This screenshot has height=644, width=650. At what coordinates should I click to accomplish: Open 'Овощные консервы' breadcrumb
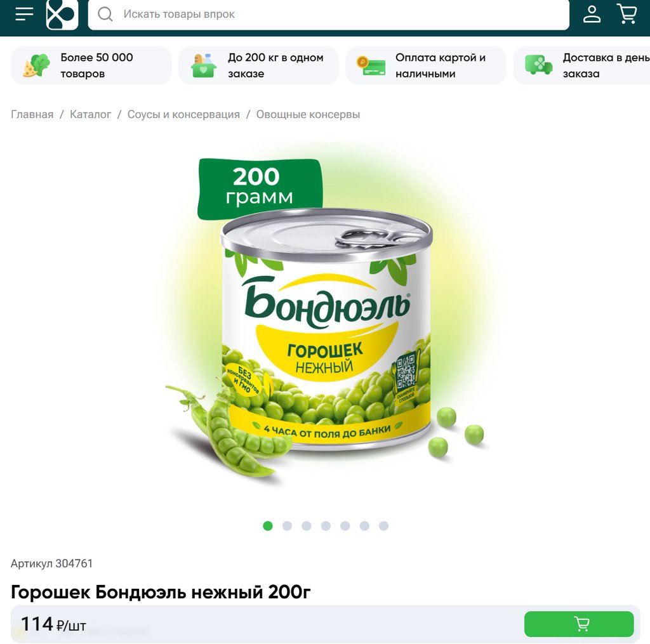(308, 114)
